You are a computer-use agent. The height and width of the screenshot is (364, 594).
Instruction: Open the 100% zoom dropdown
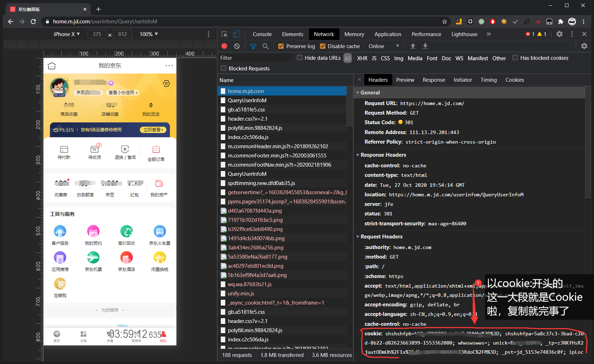click(x=149, y=34)
